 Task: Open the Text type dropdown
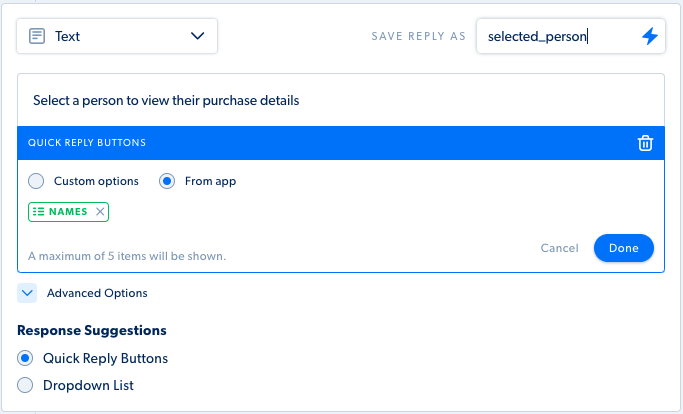click(117, 36)
